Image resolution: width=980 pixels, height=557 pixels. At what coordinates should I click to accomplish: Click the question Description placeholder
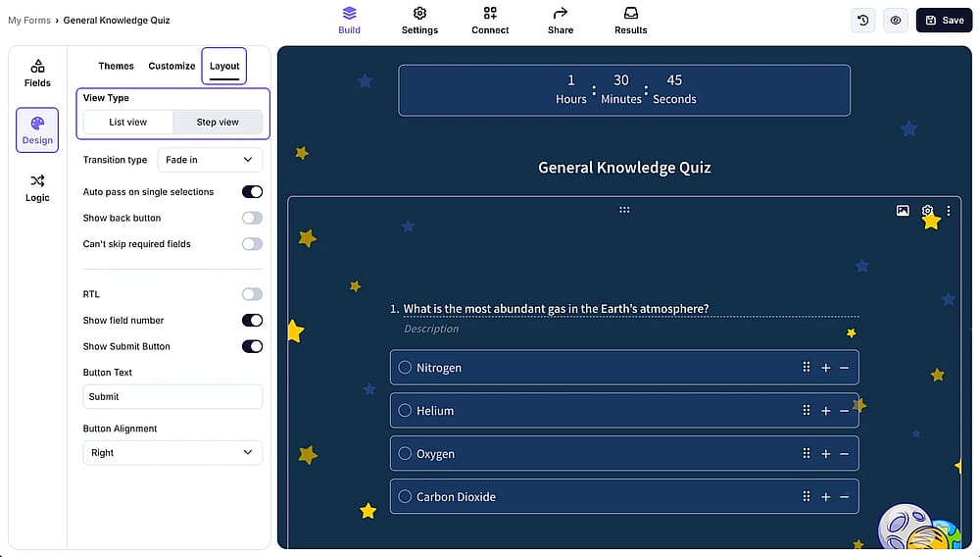(x=431, y=329)
